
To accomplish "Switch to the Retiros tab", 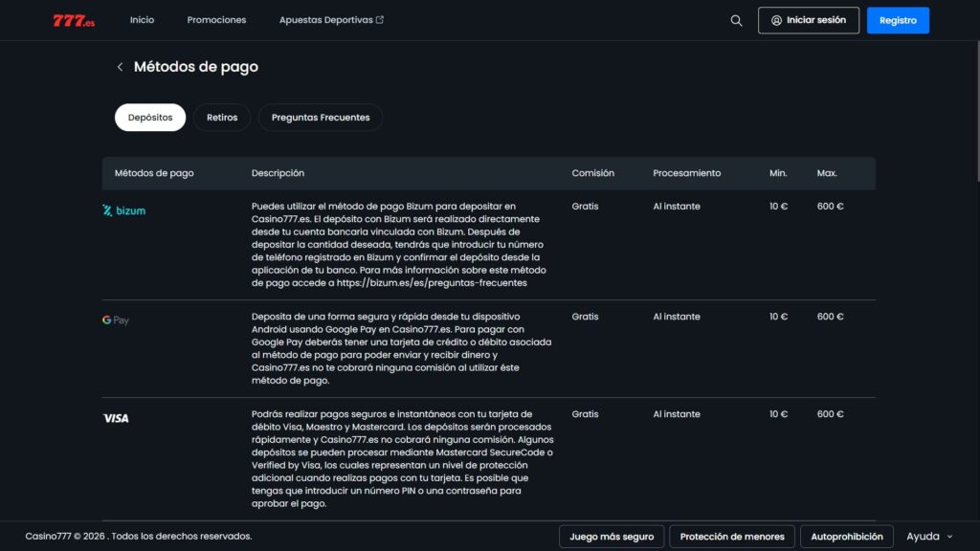I will point(222,118).
